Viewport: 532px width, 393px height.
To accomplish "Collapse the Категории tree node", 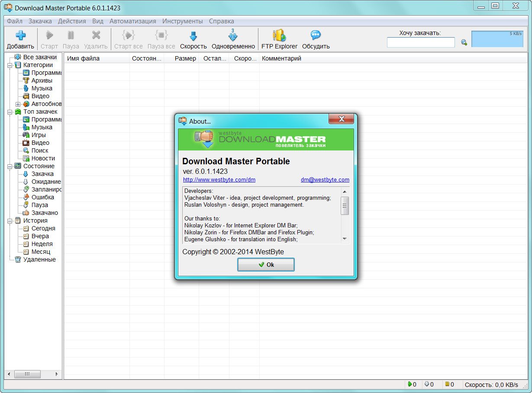I will click(10, 65).
